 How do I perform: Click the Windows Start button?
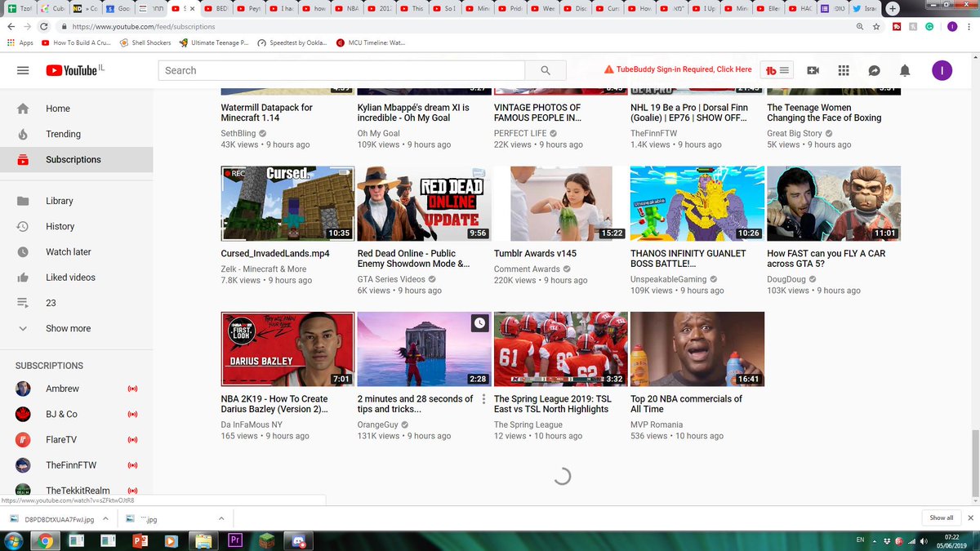tap(14, 540)
